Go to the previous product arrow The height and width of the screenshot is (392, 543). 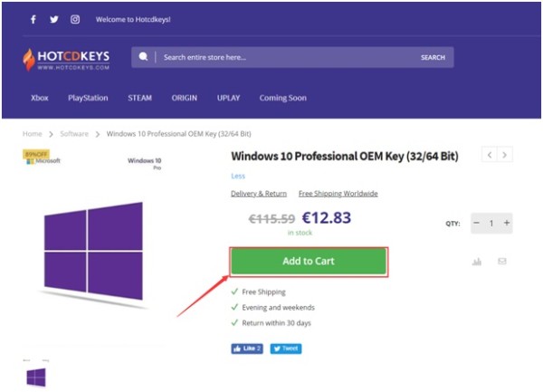click(490, 155)
